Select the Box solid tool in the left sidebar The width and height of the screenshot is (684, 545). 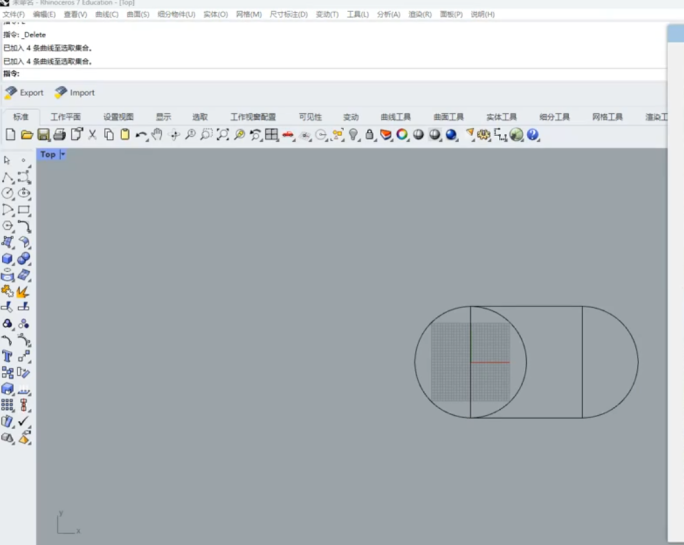pos(8,259)
